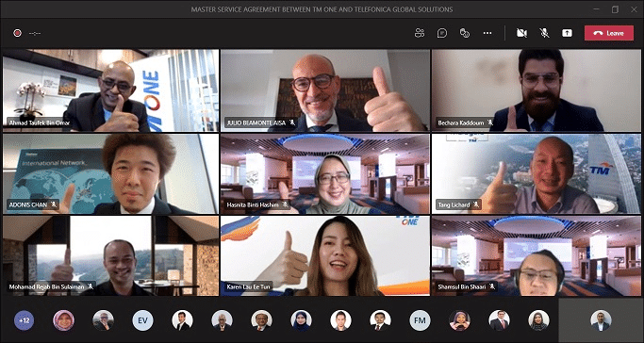
Task: Restore down the meeting window
Action: (615, 9)
